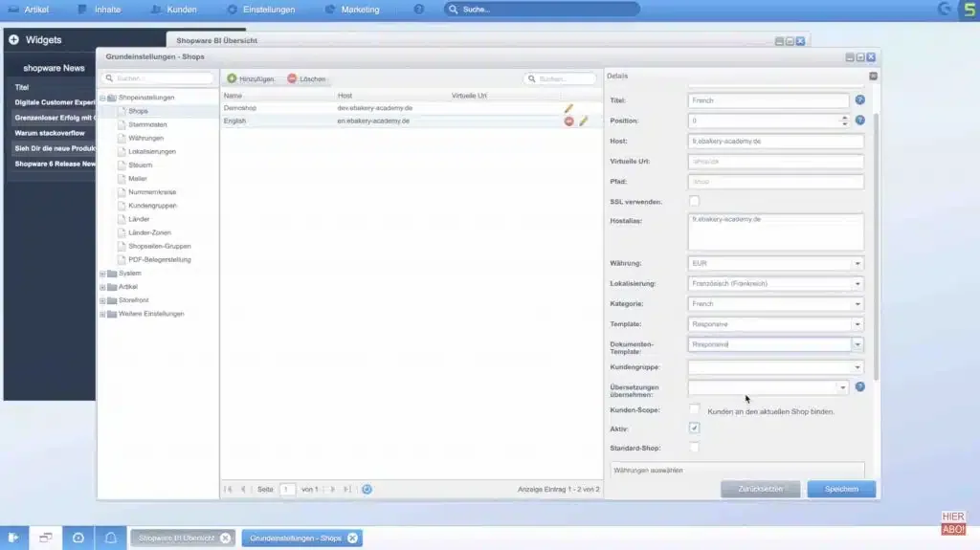Click the help question mark in top menu bar
Screen dimensions: 980x550
(x=419, y=10)
